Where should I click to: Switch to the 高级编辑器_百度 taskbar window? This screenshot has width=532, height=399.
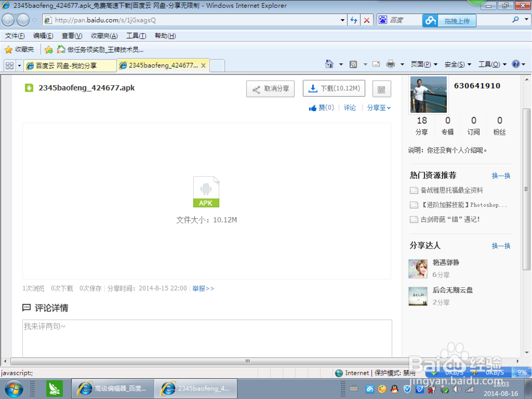[113, 389]
